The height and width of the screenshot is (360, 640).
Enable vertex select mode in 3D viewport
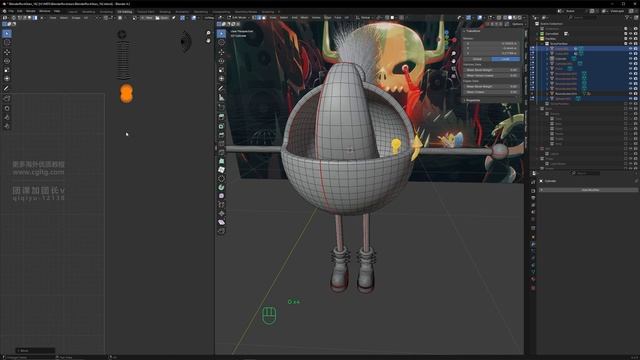(x=253, y=18)
